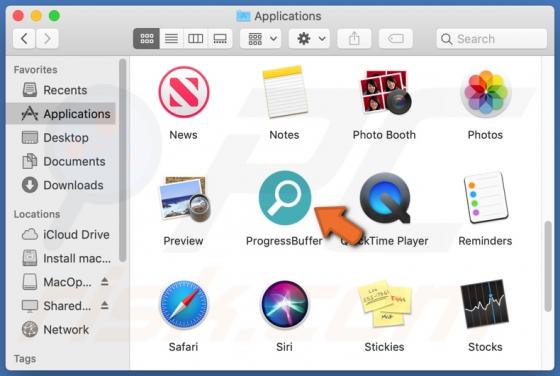
Task: Select the Stickies app icon
Action: (385, 304)
